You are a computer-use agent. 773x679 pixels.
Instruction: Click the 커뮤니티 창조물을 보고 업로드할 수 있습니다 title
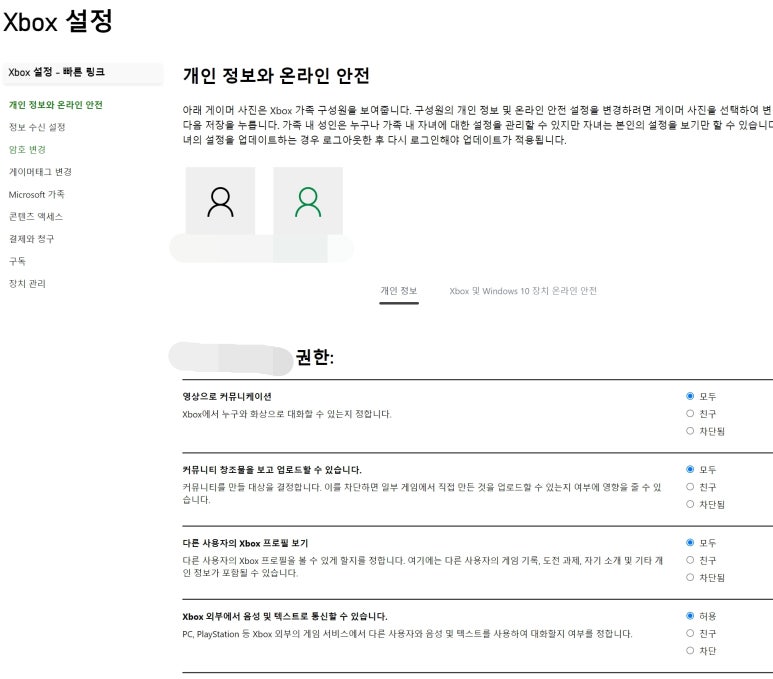click(x=272, y=469)
